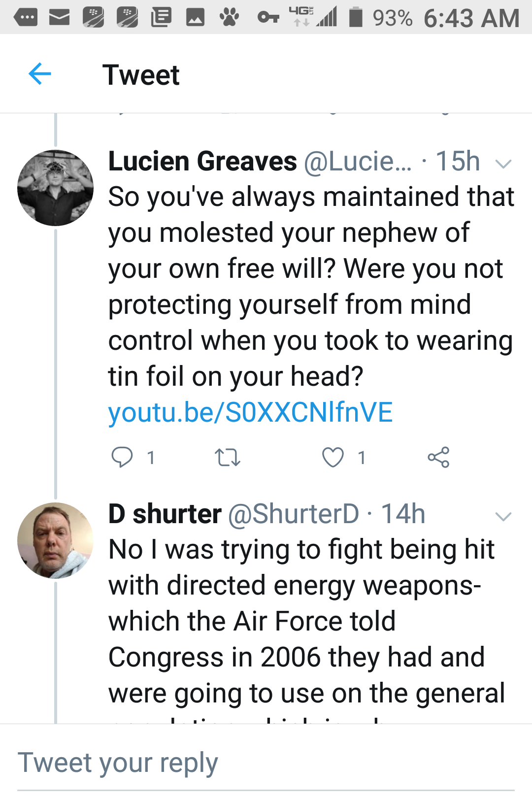Open D shurter's profile picture

55,540
